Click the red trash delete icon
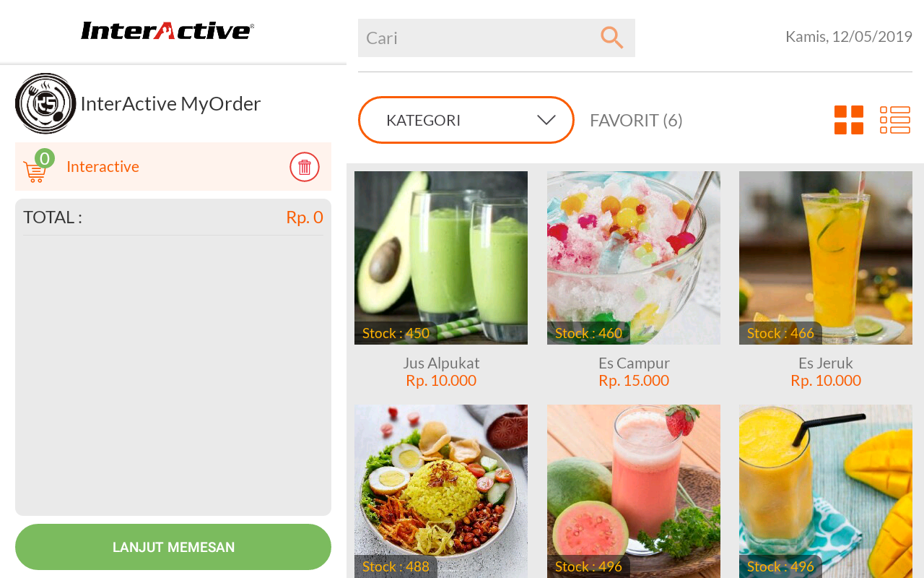This screenshot has height=578, width=924. coord(305,167)
